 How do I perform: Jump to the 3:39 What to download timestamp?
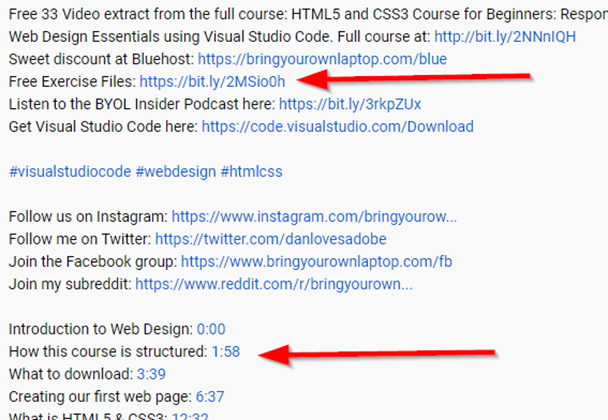click(151, 375)
